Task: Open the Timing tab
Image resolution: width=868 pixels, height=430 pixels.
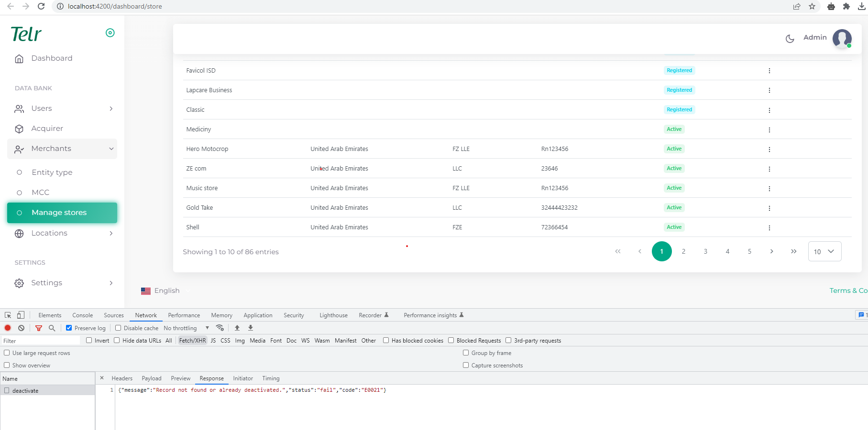Action: (x=271, y=378)
